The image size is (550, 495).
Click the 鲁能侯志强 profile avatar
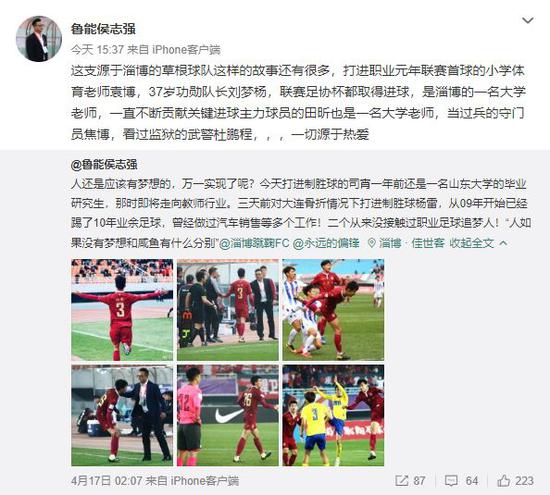pyautogui.click(x=39, y=39)
